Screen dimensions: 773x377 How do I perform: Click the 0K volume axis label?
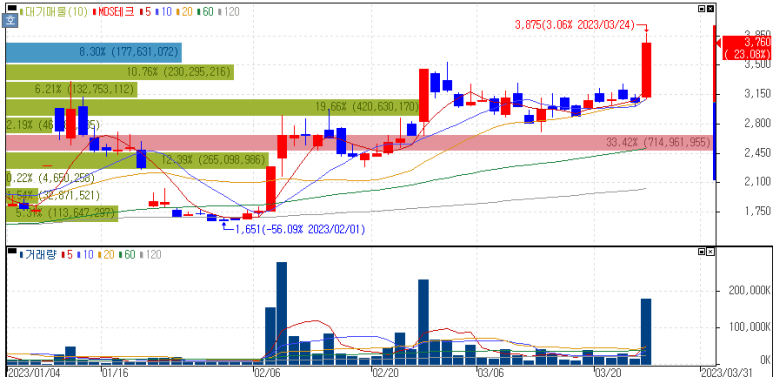pyautogui.click(x=766, y=360)
